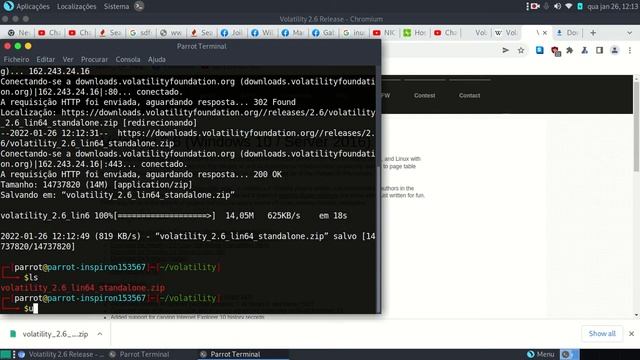Viewport: 640px width, 360px height.
Task: Click the blue extension icon in Chromium toolbar
Action: 540,50
